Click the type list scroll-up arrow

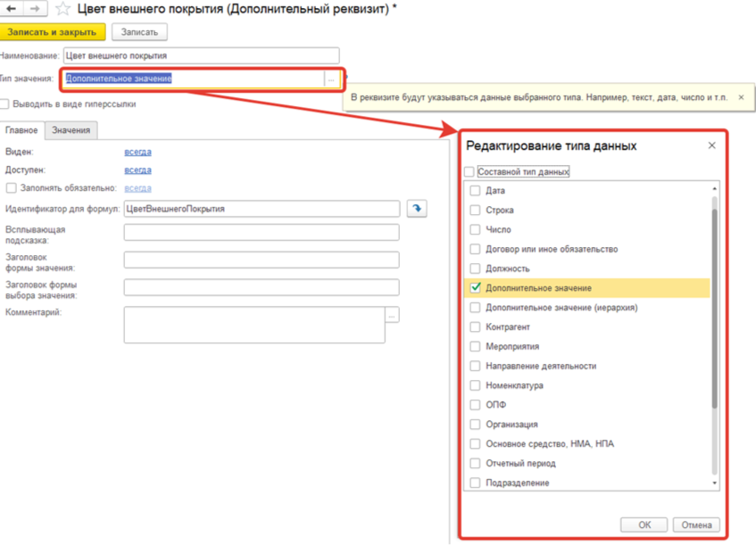coord(715,188)
